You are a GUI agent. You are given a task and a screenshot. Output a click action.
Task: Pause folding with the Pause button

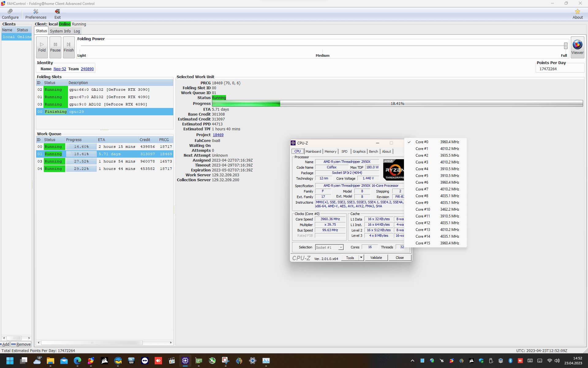pyautogui.click(x=55, y=47)
